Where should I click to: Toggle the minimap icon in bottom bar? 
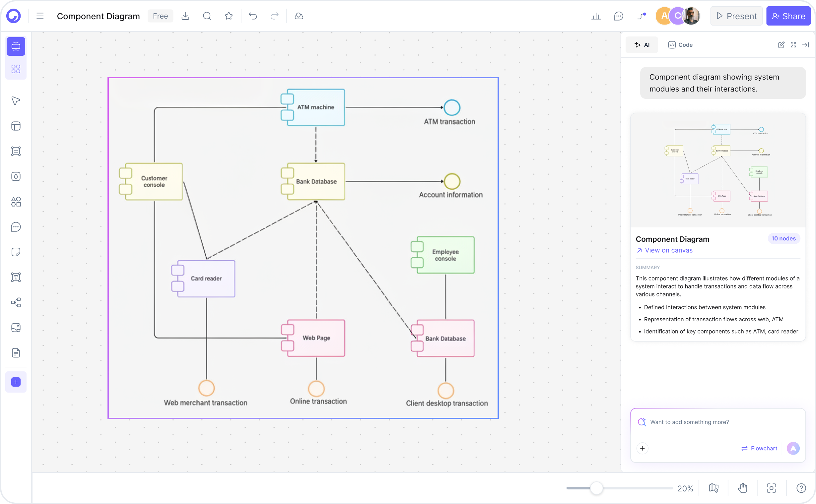(x=714, y=488)
